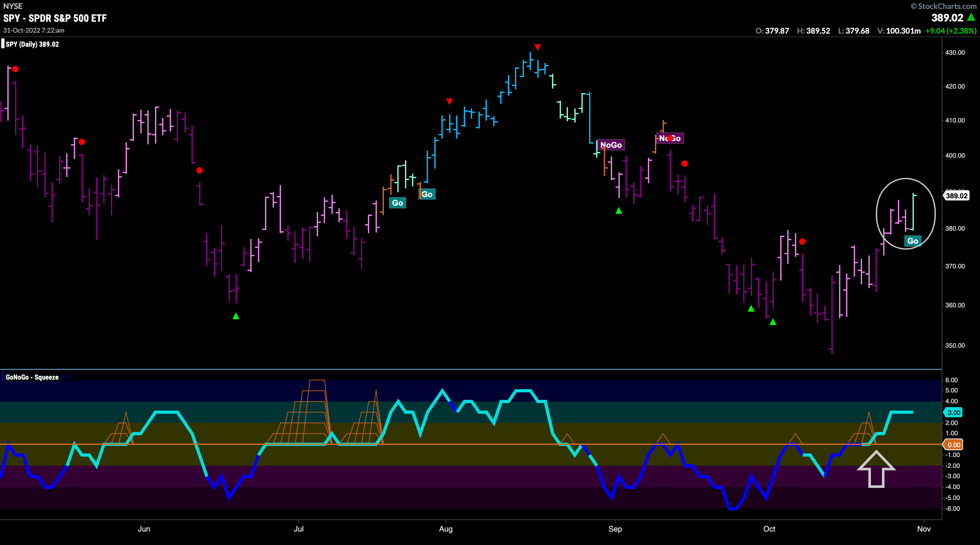Viewport: 980px width, 545px height.
Task: Click the red dot in early October
Action: click(802, 241)
